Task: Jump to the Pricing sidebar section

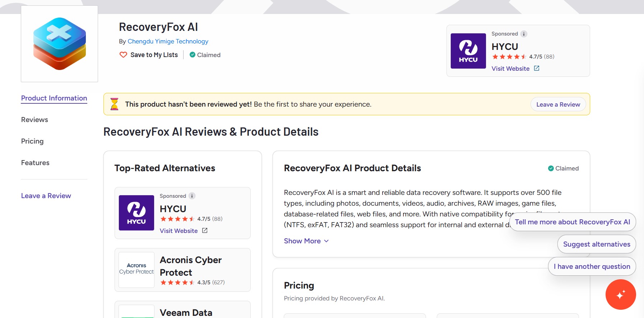Action: pos(32,141)
